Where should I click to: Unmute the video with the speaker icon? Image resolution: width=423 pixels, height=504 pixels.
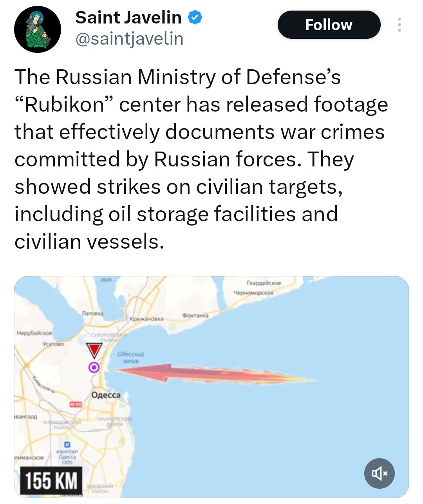tap(379, 473)
